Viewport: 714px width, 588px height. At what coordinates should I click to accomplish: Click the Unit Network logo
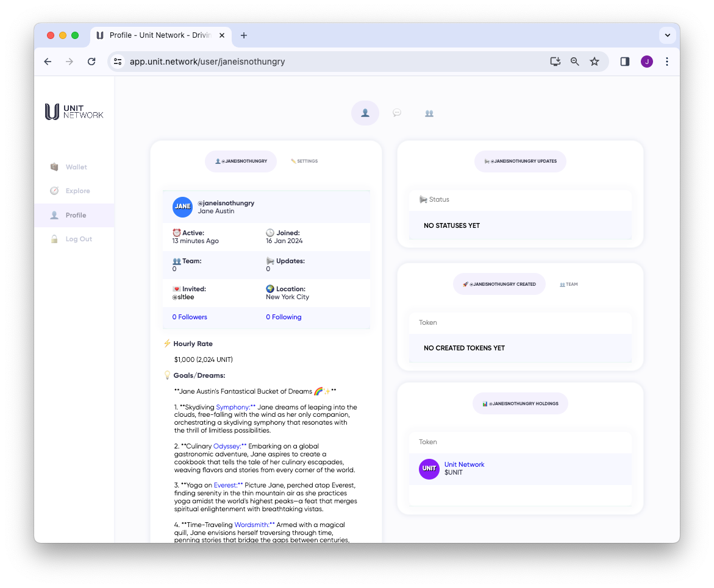pyautogui.click(x=74, y=112)
